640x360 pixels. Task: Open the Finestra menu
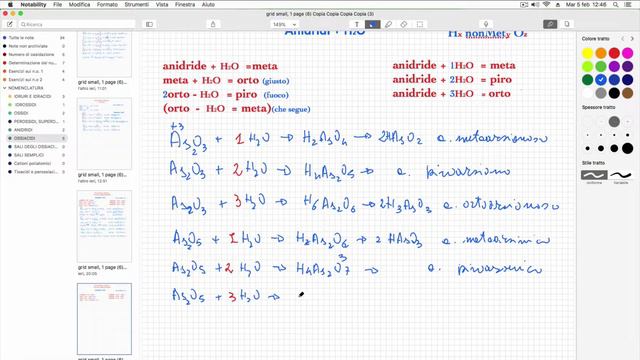[x=185, y=4]
